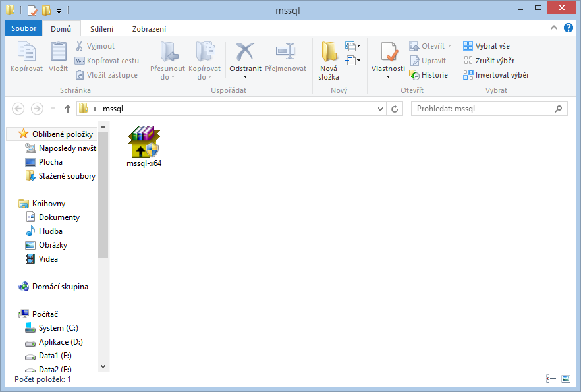The image size is (581, 392).
Task: Click the Odstranit delete icon
Action: pos(245,53)
